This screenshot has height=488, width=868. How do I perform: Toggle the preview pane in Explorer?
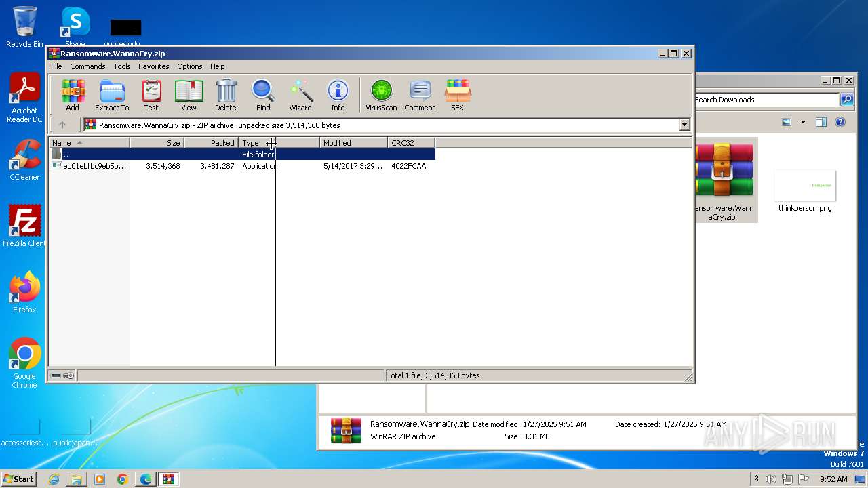pyautogui.click(x=821, y=122)
